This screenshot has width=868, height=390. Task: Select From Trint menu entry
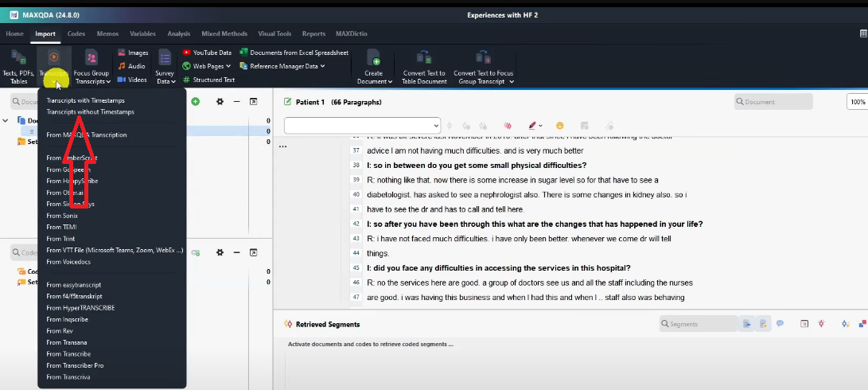point(61,239)
